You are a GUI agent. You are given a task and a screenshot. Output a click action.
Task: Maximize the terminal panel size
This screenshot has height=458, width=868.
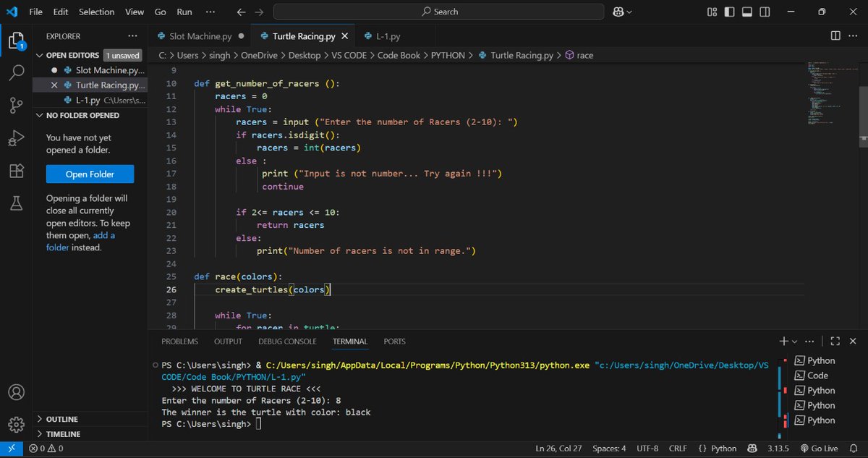point(835,341)
